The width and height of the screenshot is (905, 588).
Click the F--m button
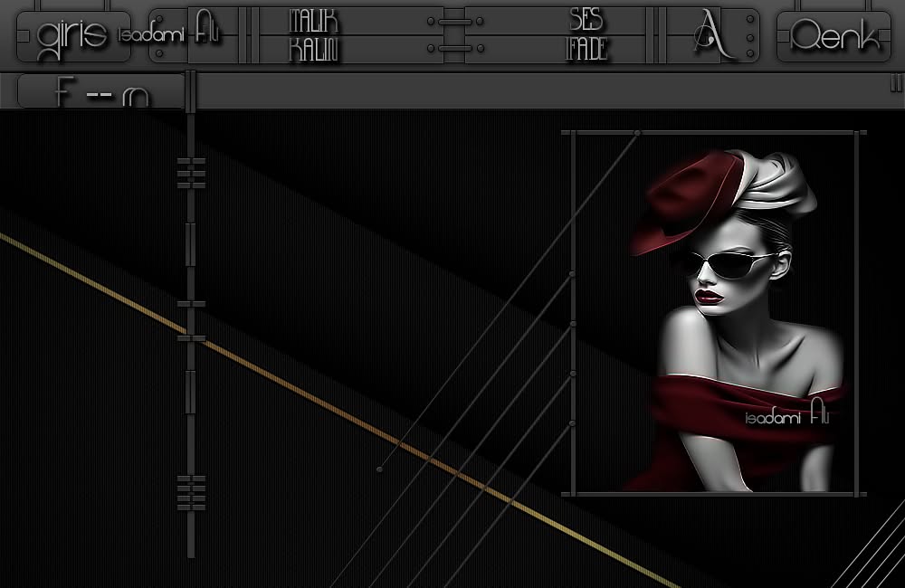coord(101,91)
